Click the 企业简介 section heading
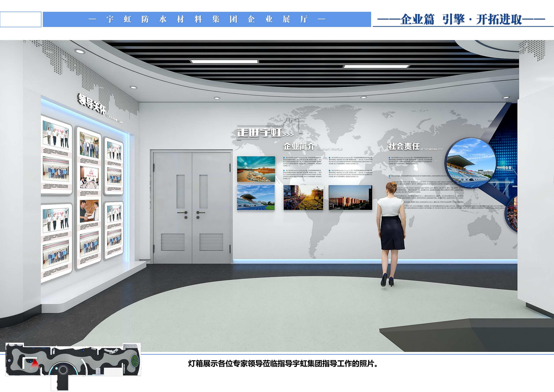Image resolution: width=554 pixels, height=392 pixels. [x=299, y=146]
